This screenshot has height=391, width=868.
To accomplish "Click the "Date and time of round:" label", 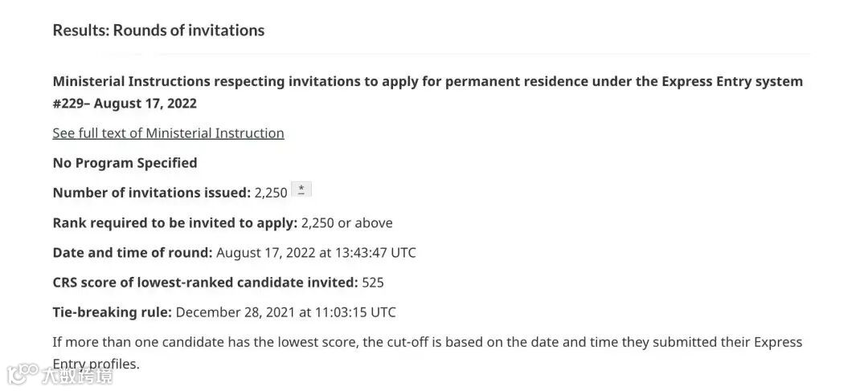I will click(133, 253).
